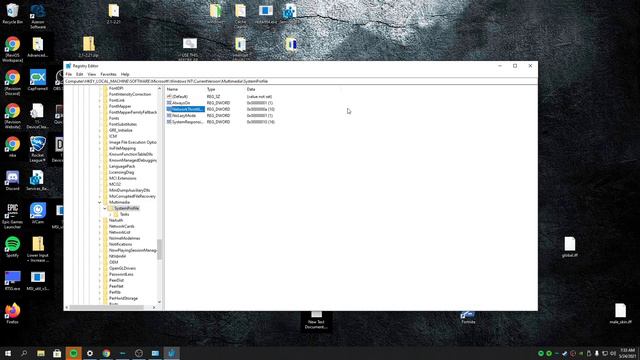Expand the Notifications key
The height and width of the screenshot is (360, 640).
[x=100, y=244]
